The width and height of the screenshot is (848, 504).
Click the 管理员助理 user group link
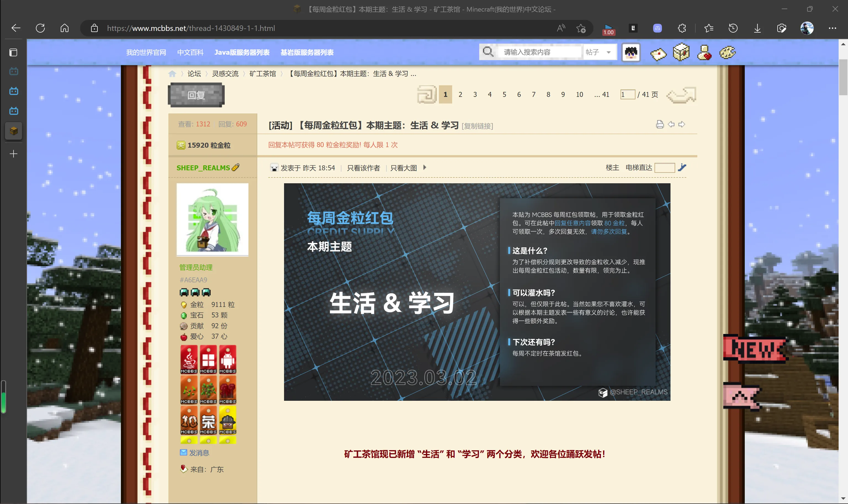[x=196, y=267]
